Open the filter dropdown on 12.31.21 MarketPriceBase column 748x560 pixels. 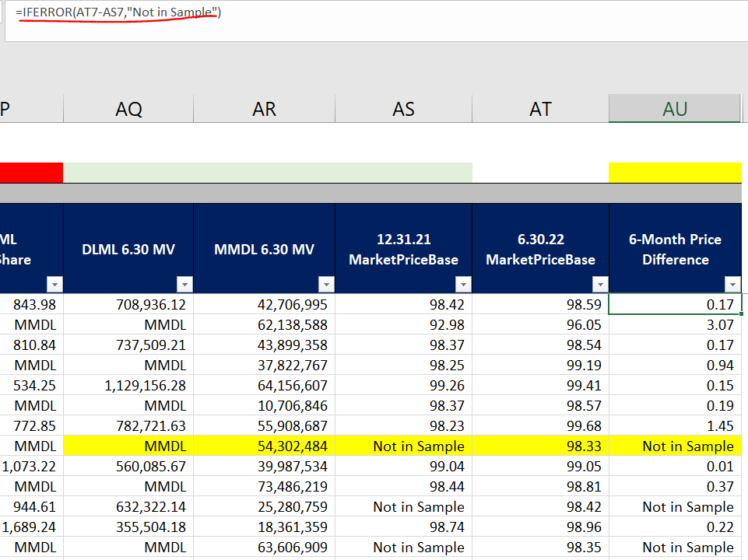(x=463, y=284)
